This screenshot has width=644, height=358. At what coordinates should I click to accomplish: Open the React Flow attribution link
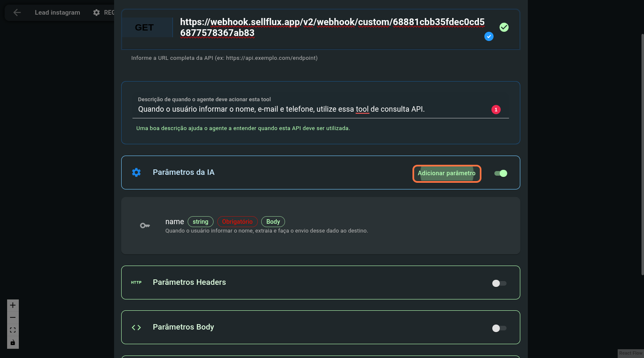click(x=630, y=353)
